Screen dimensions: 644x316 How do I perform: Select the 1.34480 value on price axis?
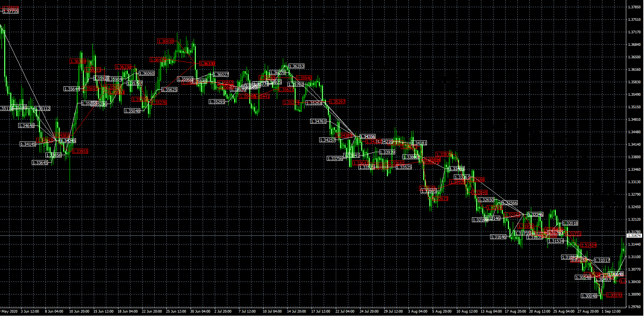click(634, 132)
